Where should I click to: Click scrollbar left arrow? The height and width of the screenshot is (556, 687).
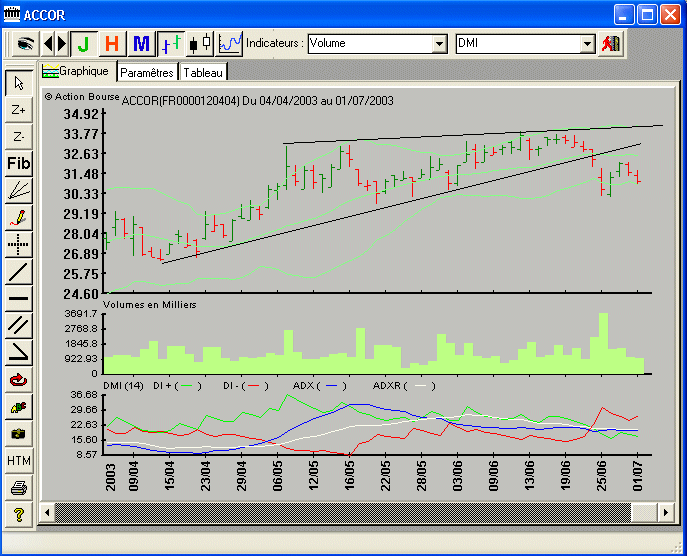(47, 512)
